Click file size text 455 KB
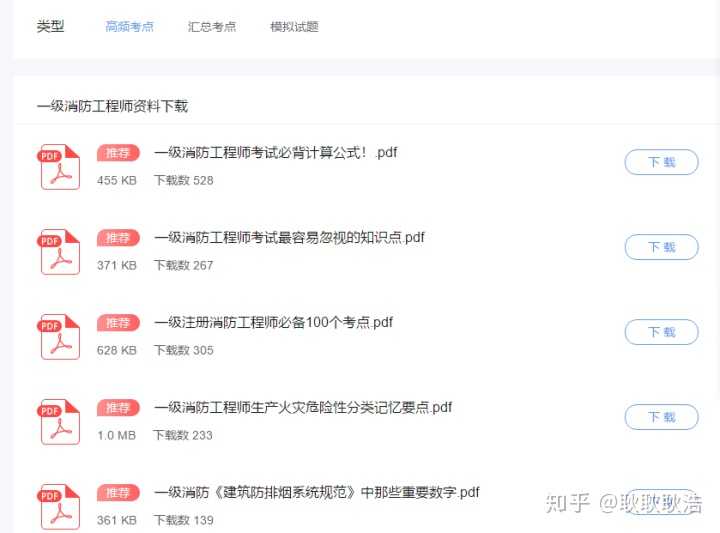The image size is (720, 533). (x=117, y=180)
